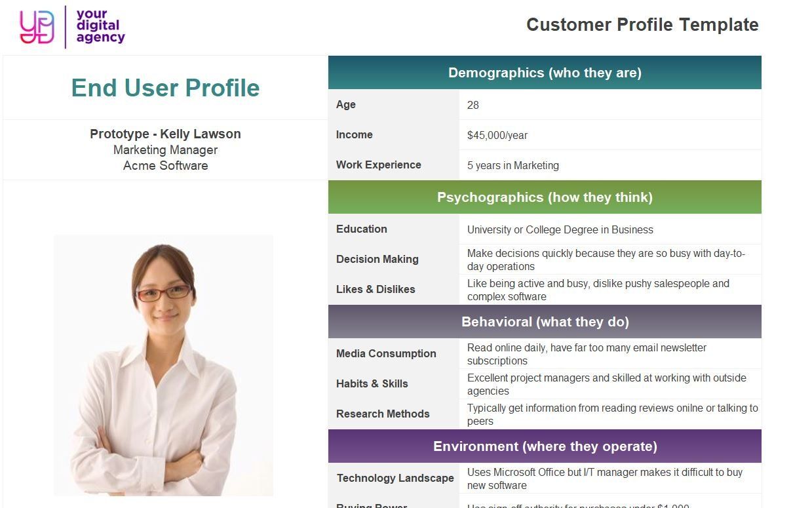This screenshot has width=812, height=508.
Task: Click the Decision Making label
Action: point(377,259)
